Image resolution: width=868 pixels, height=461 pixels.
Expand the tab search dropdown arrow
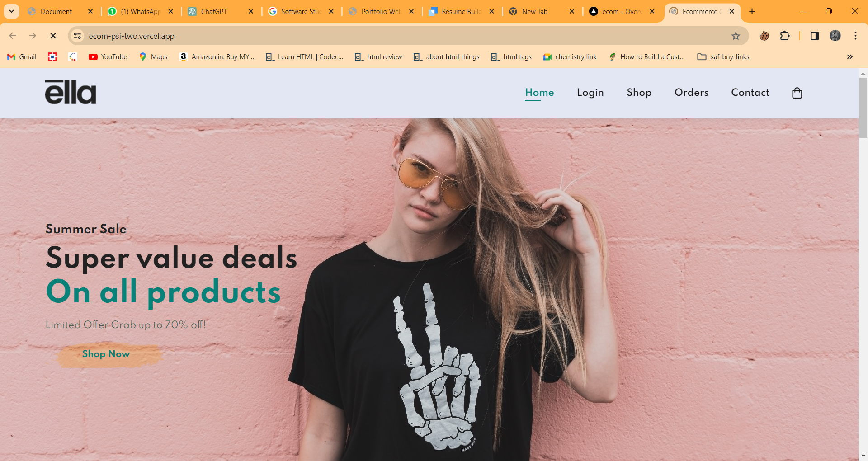tap(11, 11)
